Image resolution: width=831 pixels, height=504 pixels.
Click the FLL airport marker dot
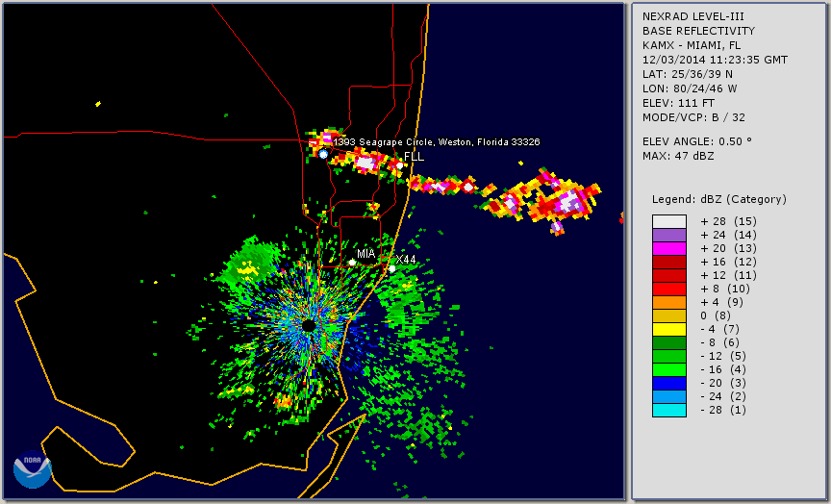399,165
